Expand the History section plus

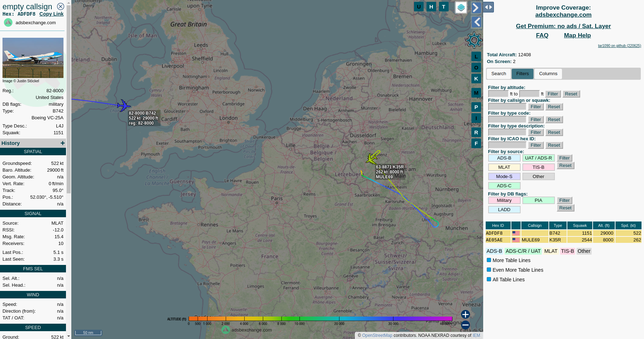(62, 143)
